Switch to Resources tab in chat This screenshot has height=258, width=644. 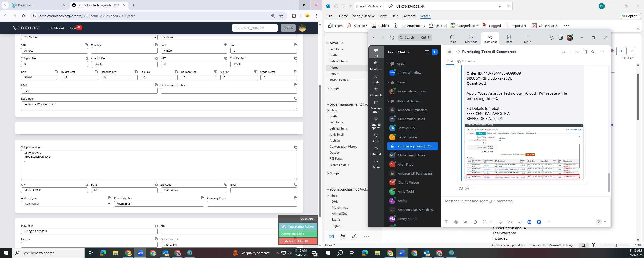pyautogui.click(x=466, y=61)
